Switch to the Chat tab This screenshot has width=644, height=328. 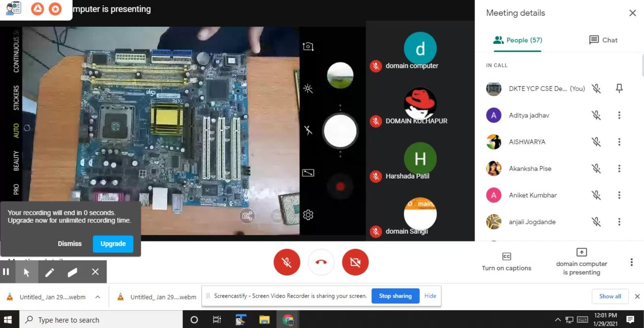[x=603, y=40]
